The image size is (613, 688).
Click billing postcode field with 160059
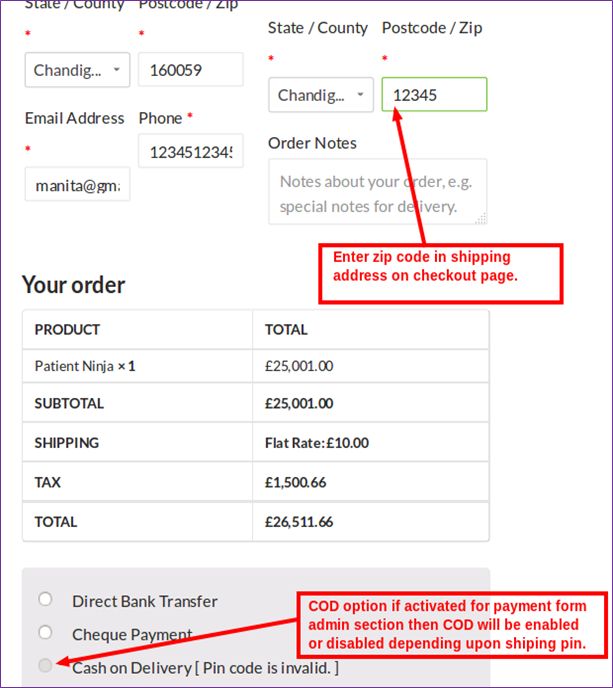point(190,70)
